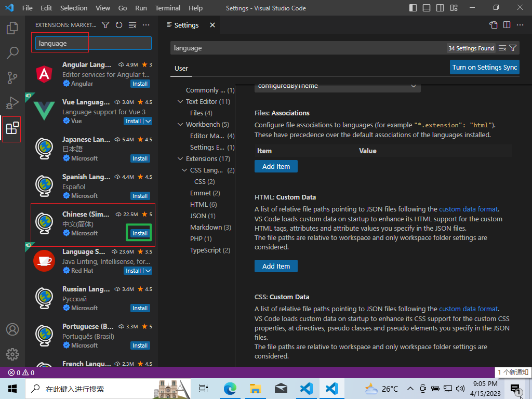The height and width of the screenshot is (399, 532).
Task: Toggle the primary side bar layout button
Action: click(413, 8)
